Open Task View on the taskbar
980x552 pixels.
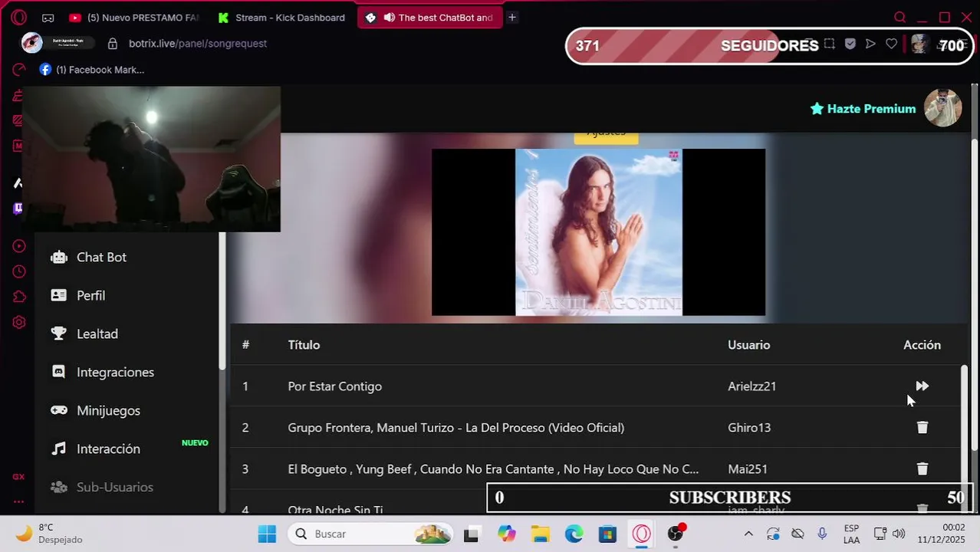[x=471, y=534]
